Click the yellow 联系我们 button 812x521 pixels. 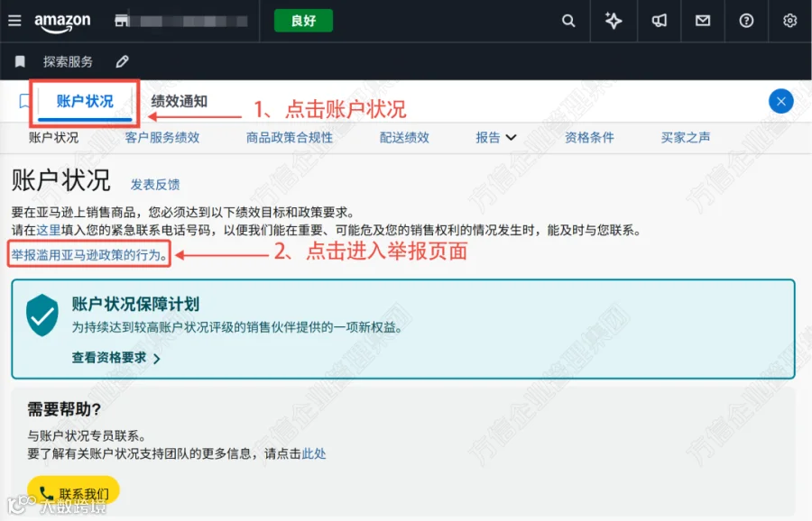[74, 491]
